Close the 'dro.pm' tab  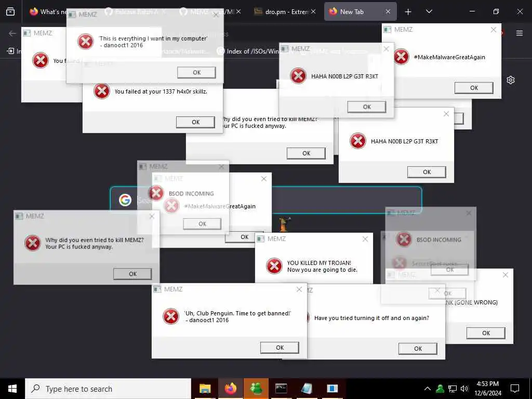[313, 12]
